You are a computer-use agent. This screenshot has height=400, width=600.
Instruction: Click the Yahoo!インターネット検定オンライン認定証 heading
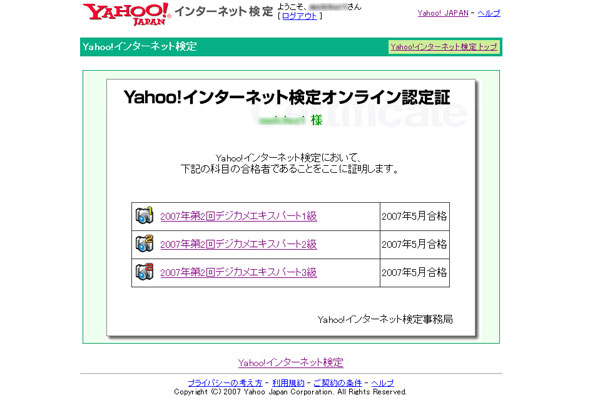pos(287,97)
